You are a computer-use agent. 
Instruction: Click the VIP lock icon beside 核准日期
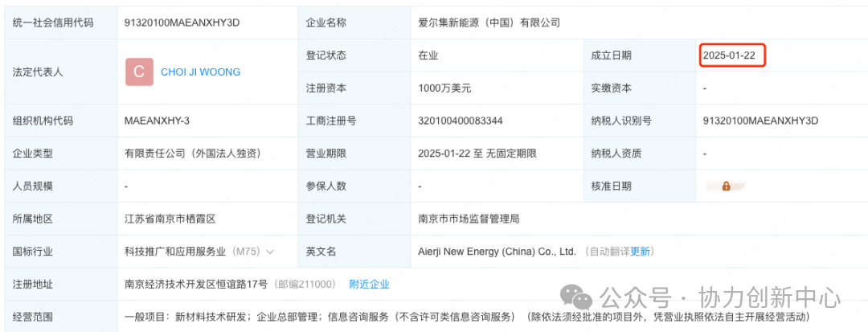pos(726,186)
